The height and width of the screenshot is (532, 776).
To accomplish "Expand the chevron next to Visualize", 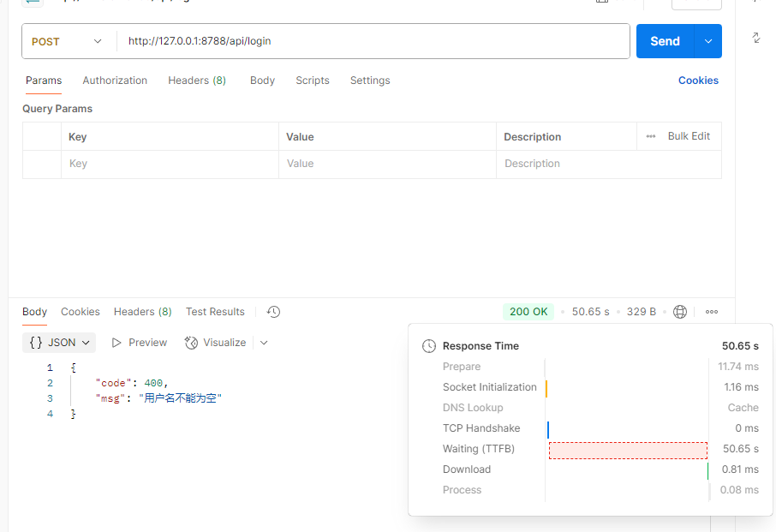I will [x=264, y=343].
